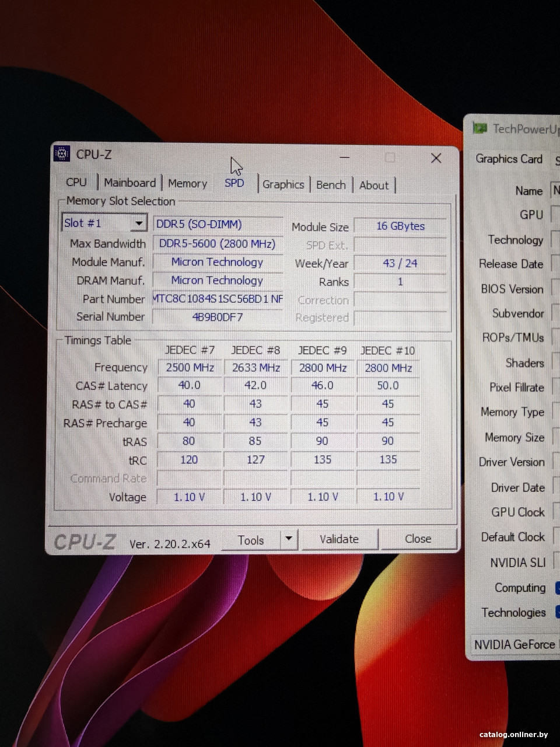Click the CAS# Latency 40.0 cell
This screenshot has width=560, height=747.
[190, 385]
